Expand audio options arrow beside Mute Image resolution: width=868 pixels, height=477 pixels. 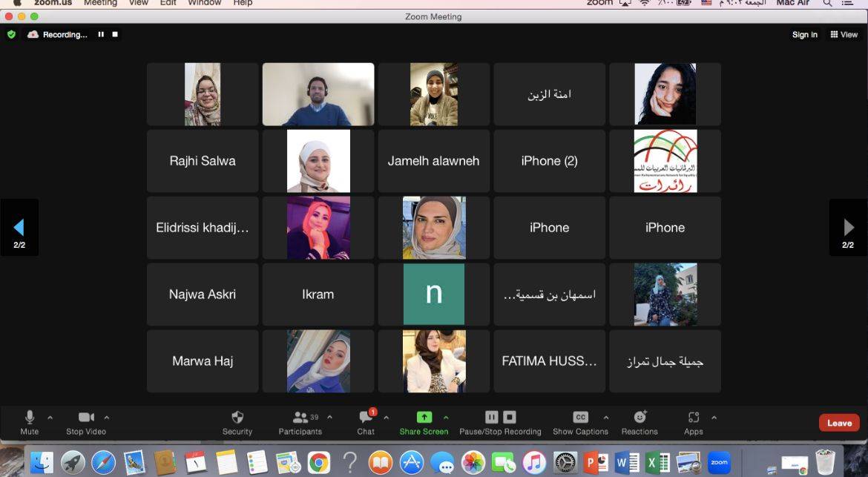click(50, 417)
